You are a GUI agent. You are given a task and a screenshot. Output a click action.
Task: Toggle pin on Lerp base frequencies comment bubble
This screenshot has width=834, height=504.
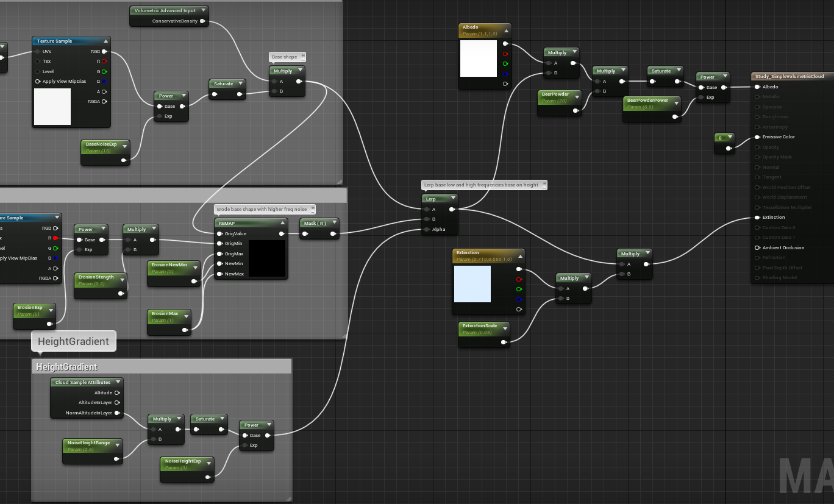543,185
